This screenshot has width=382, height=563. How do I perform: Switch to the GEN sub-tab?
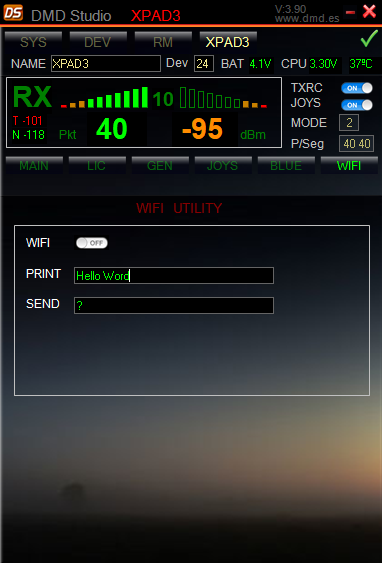point(160,166)
